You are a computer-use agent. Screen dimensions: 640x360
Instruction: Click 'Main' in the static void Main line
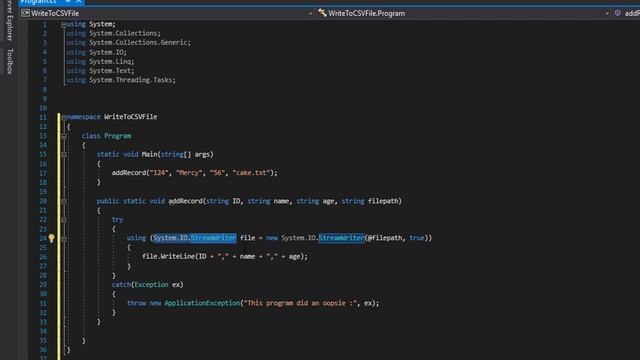coord(149,154)
